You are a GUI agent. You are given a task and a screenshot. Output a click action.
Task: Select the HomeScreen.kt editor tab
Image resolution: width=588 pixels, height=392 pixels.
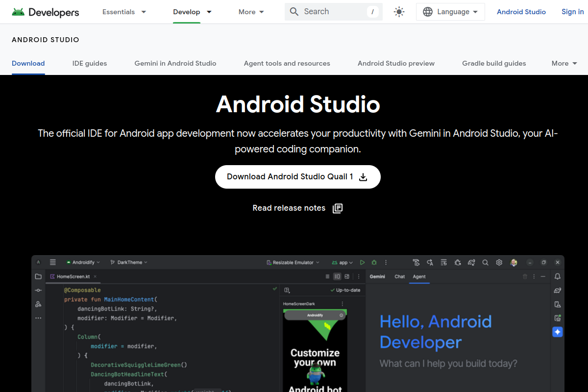coord(73,276)
